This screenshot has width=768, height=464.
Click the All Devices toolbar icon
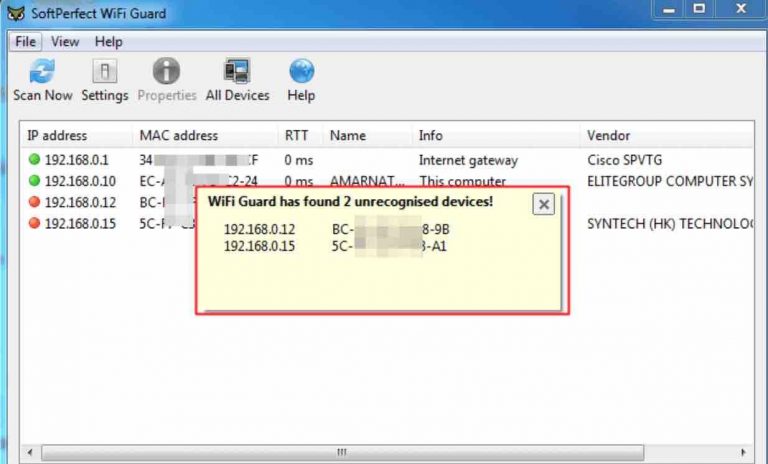[x=237, y=73]
